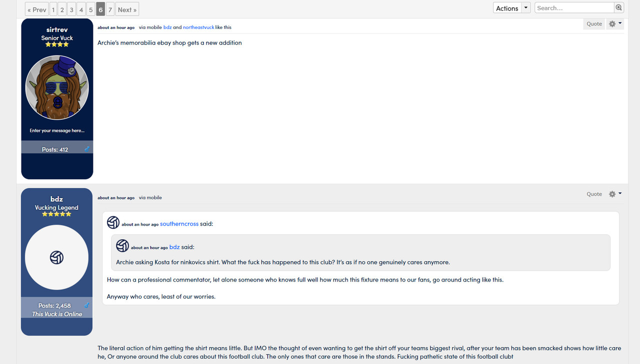Viewport: 640px width, 364px height.
Task: Open gear options on bdz's post
Action: [614, 194]
